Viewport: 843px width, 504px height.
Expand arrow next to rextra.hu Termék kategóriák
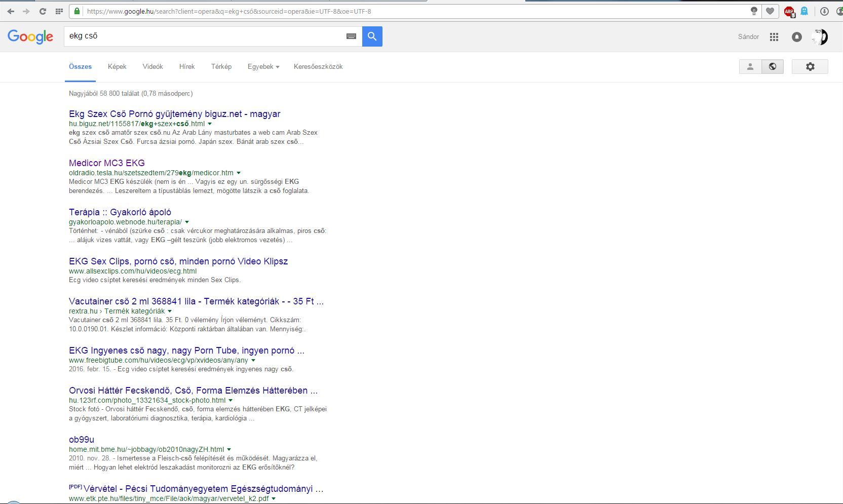pyautogui.click(x=170, y=311)
